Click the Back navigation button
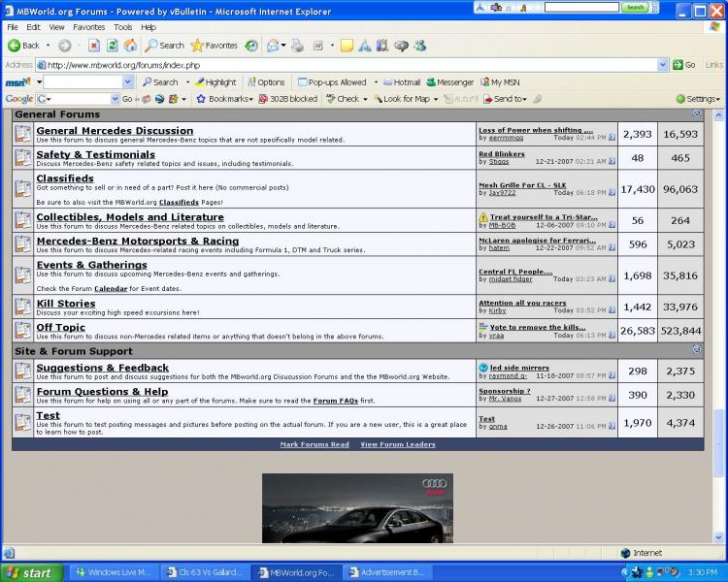This screenshot has width=728, height=582. click(x=24, y=46)
